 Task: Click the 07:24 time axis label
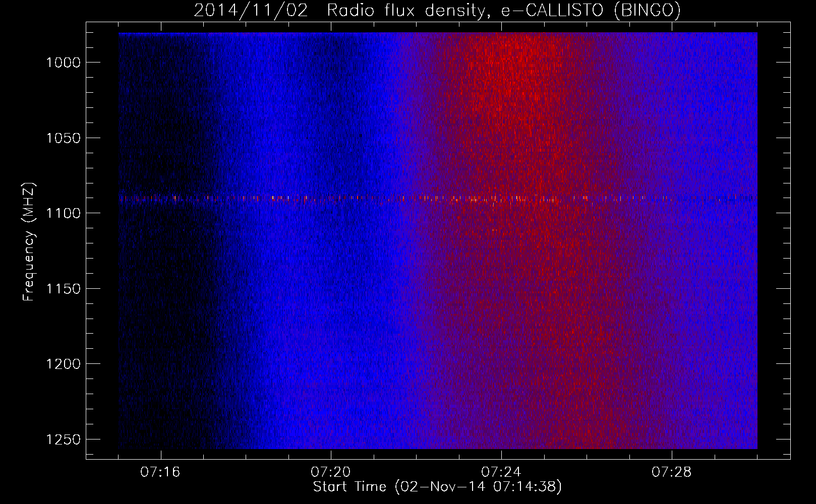501,472
